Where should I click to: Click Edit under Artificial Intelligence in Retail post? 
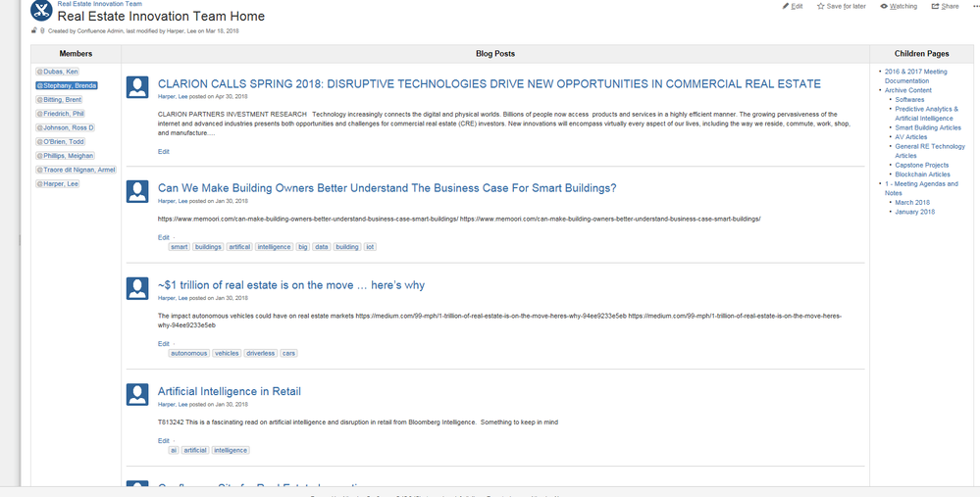click(x=163, y=441)
